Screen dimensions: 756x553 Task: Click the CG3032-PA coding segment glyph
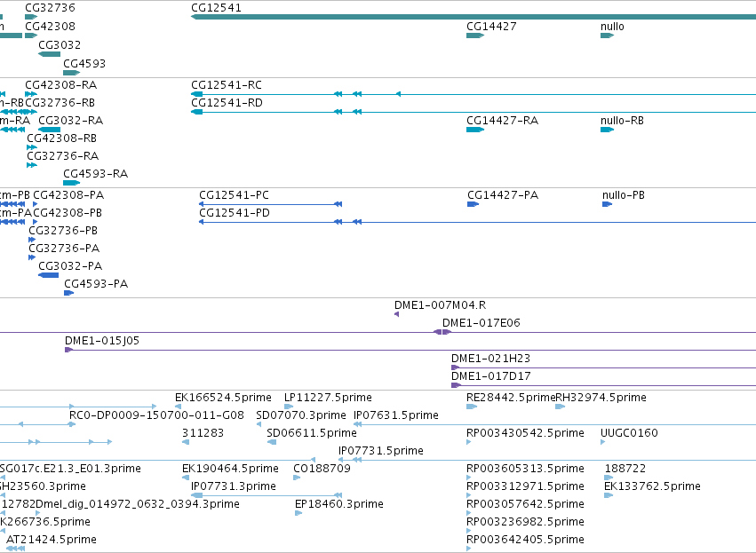tap(48, 275)
